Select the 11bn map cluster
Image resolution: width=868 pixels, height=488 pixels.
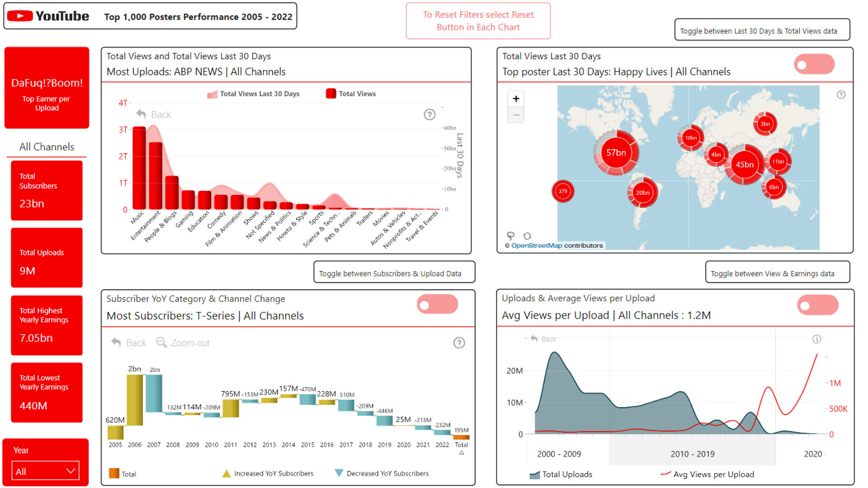pos(778,161)
